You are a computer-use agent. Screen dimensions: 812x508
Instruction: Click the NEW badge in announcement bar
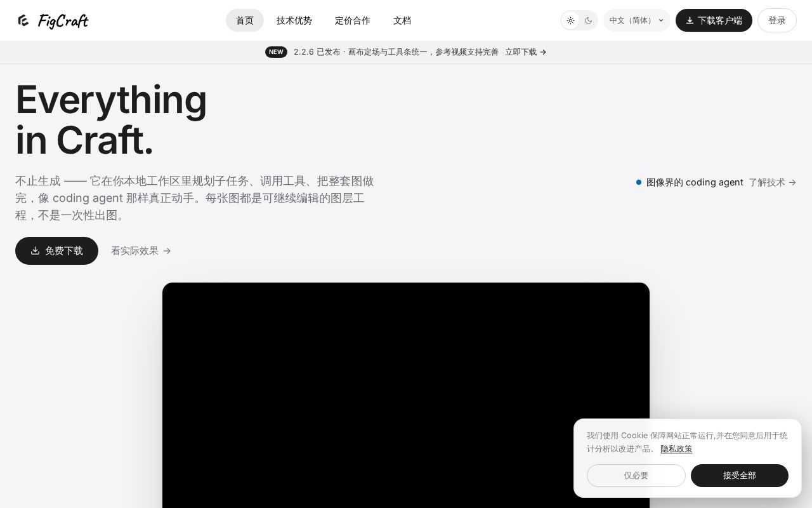pyautogui.click(x=276, y=52)
